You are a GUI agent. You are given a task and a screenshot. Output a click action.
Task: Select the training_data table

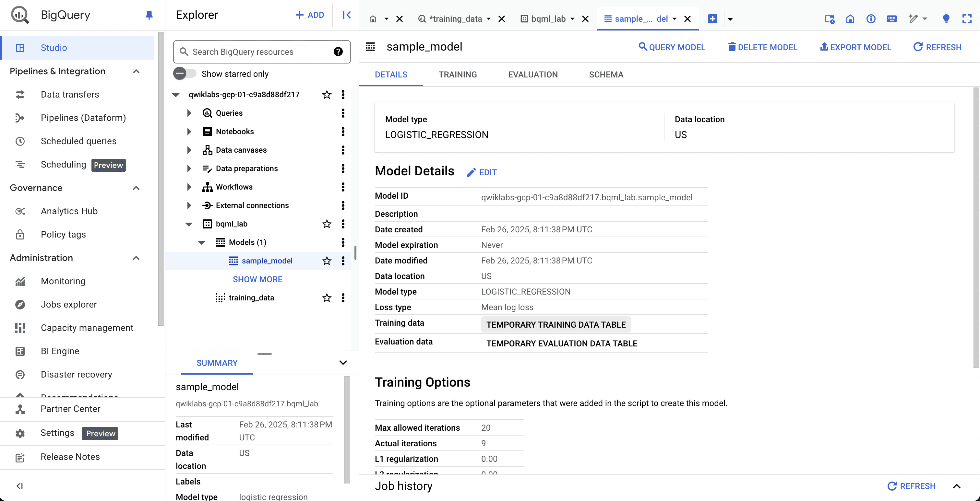click(x=251, y=297)
